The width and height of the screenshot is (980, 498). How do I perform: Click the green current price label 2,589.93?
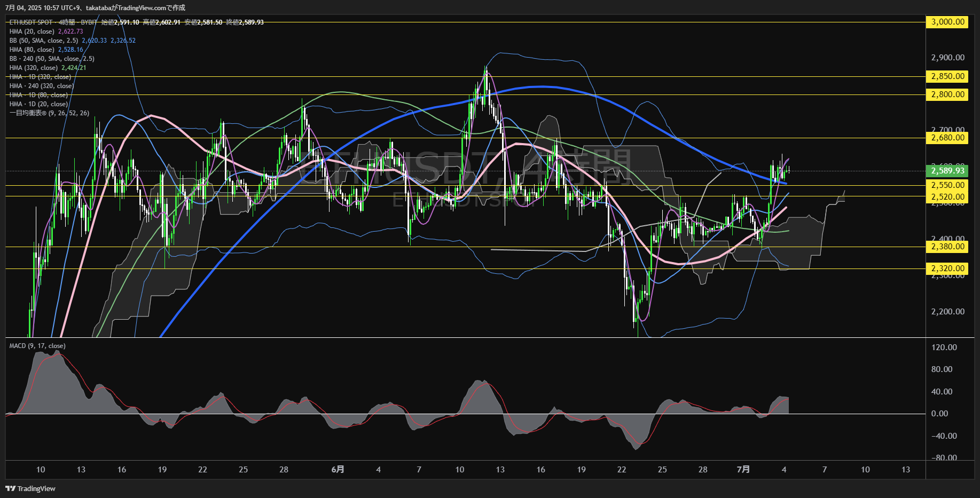coord(947,171)
